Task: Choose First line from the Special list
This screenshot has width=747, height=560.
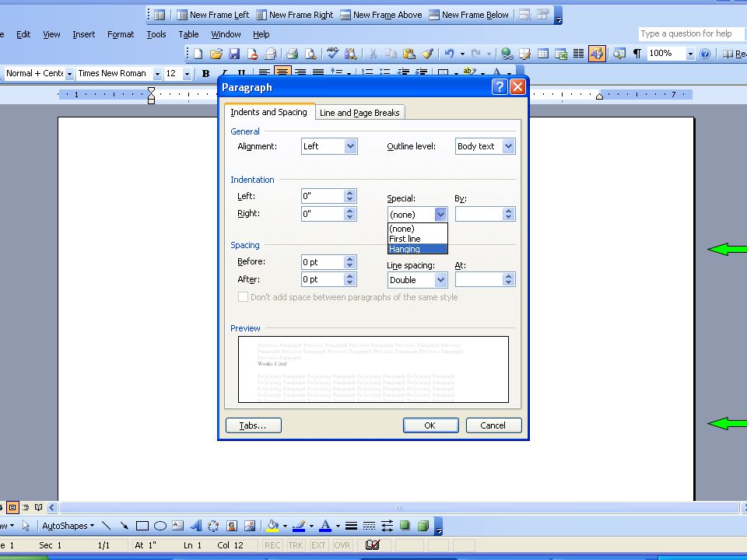Action: [x=418, y=239]
